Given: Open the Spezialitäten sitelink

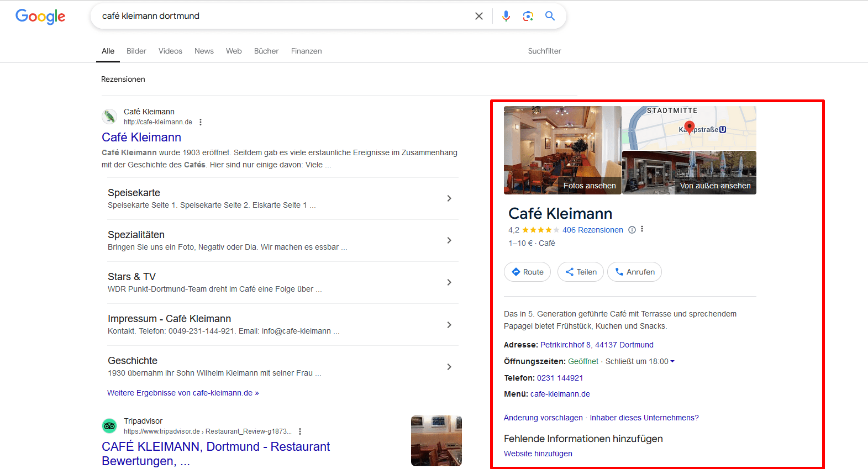Looking at the screenshot, I should coord(136,235).
